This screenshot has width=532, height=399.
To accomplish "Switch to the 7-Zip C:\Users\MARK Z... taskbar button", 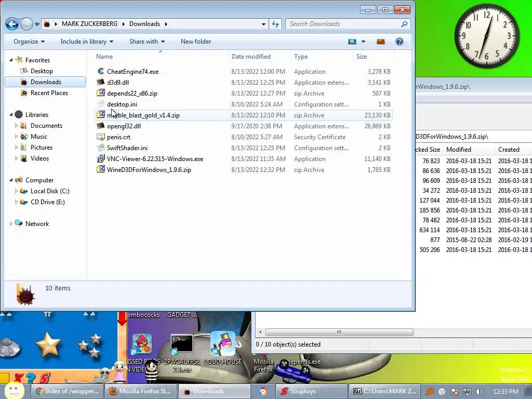I will tap(385, 391).
